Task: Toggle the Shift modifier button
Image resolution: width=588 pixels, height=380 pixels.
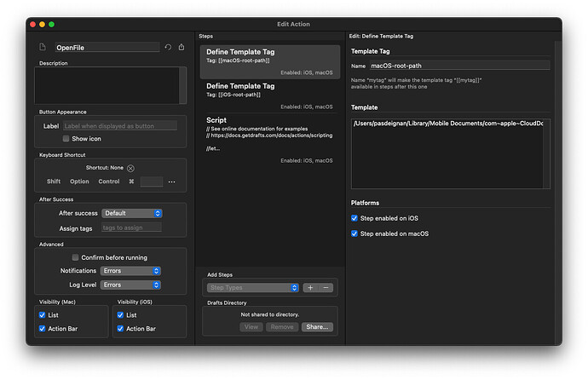Action: click(54, 181)
